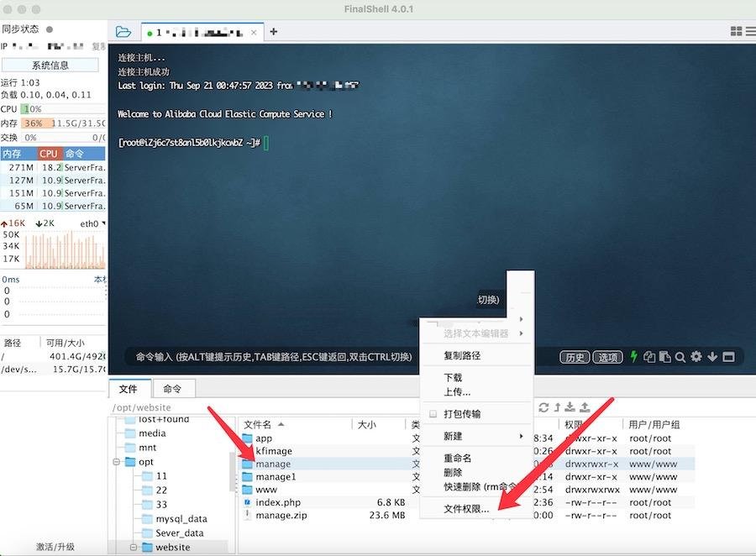Screen dimensions: 756x556
Task: Choose 文件权限... in context menu
Action: point(476,509)
